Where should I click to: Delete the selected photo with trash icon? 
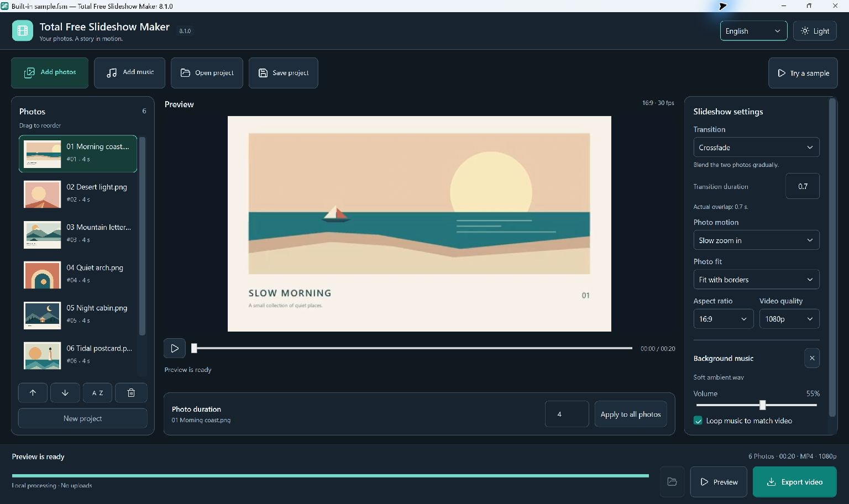point(131,393)
